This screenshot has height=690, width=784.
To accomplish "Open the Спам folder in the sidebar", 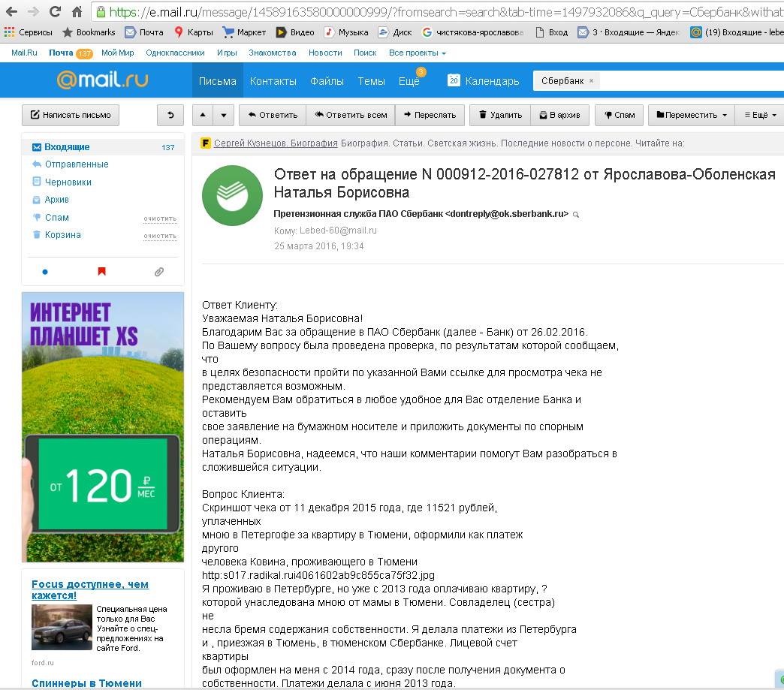I will pyautogui.click(x=56, y=218).
